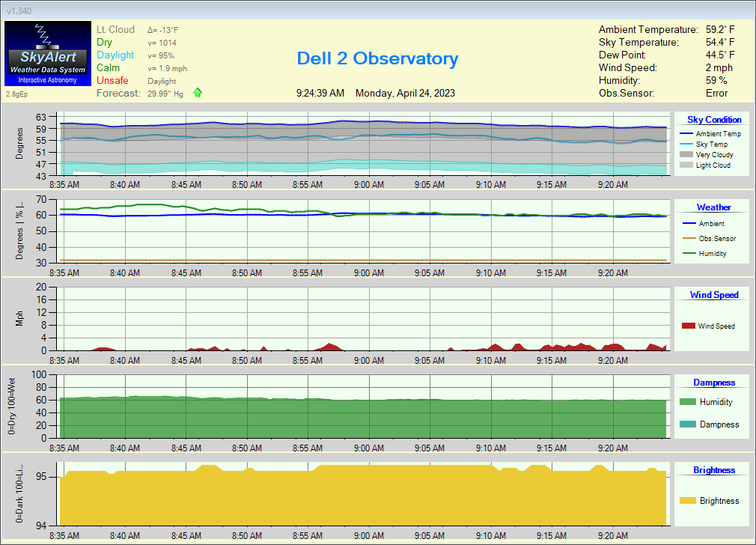Click the Dell 2 Observatory title
The height and width of the screenshot is (545, 756).
[x=377, y=58]
